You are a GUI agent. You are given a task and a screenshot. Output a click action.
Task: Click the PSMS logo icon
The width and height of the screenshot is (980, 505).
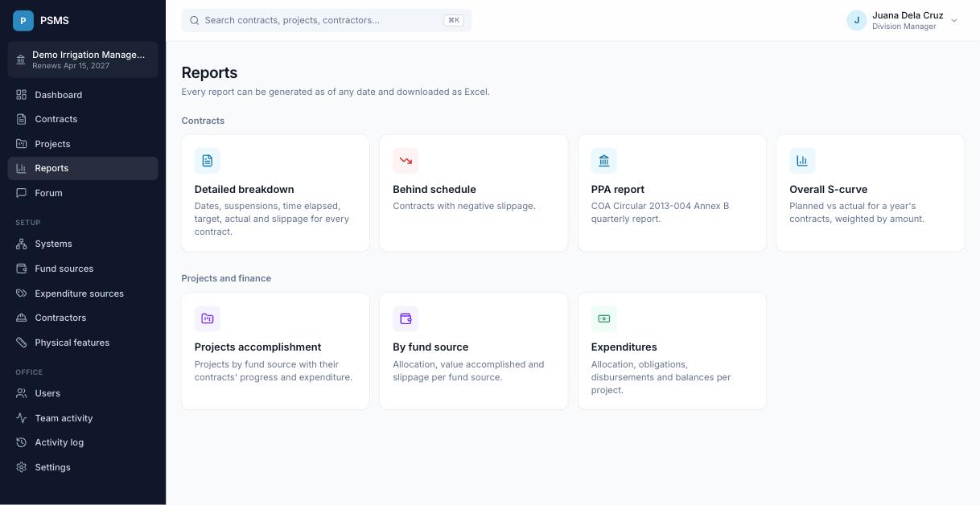click(23, 20)
